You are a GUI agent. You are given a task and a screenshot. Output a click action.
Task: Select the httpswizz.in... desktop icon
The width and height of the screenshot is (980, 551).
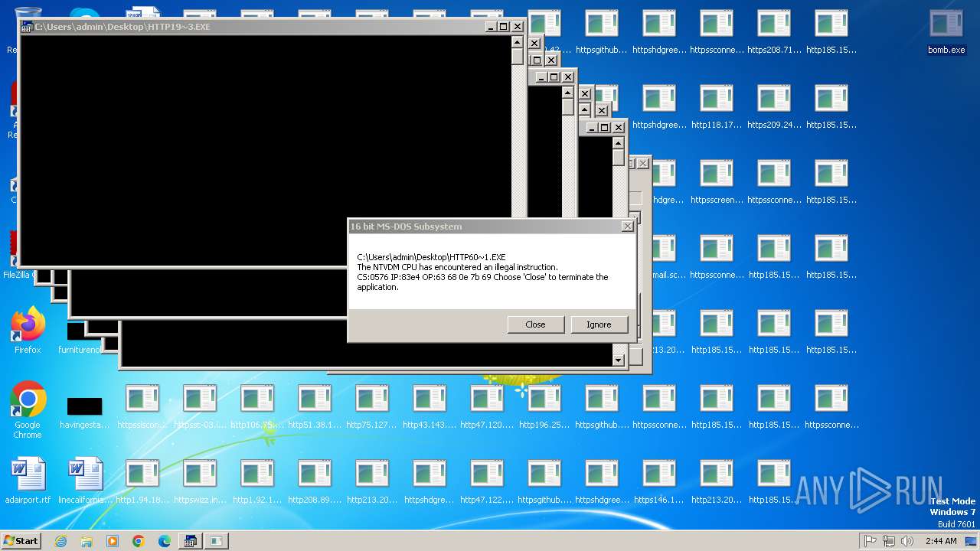point(200,482)
